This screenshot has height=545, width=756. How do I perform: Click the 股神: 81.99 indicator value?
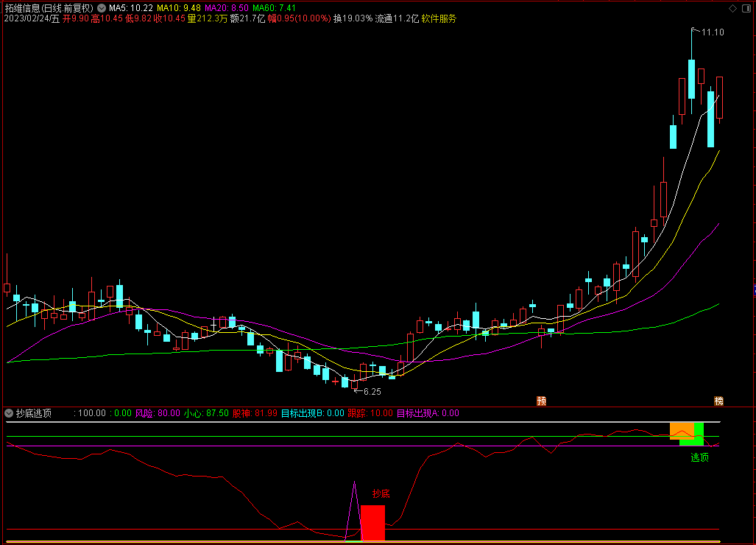click(255, 413)
